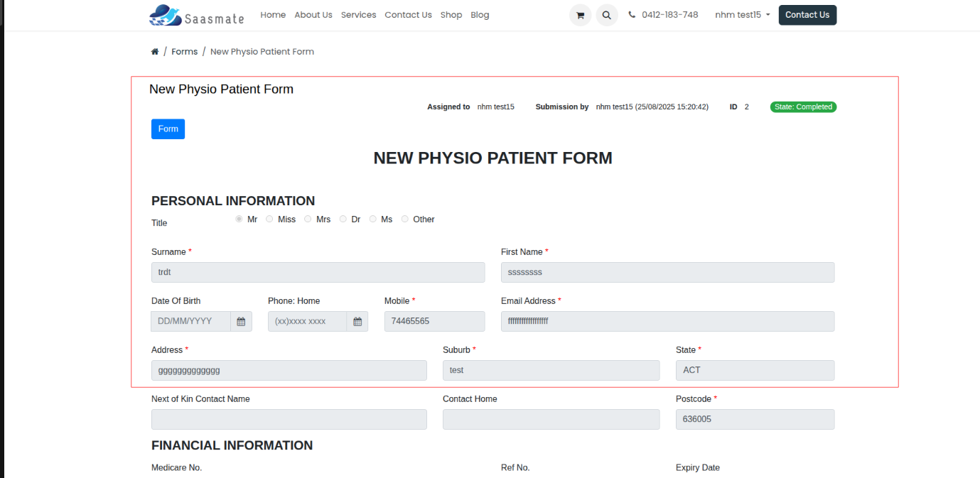
Task: Click into the Surname input field
Action: pyautogui.click(x=318, y=272)
